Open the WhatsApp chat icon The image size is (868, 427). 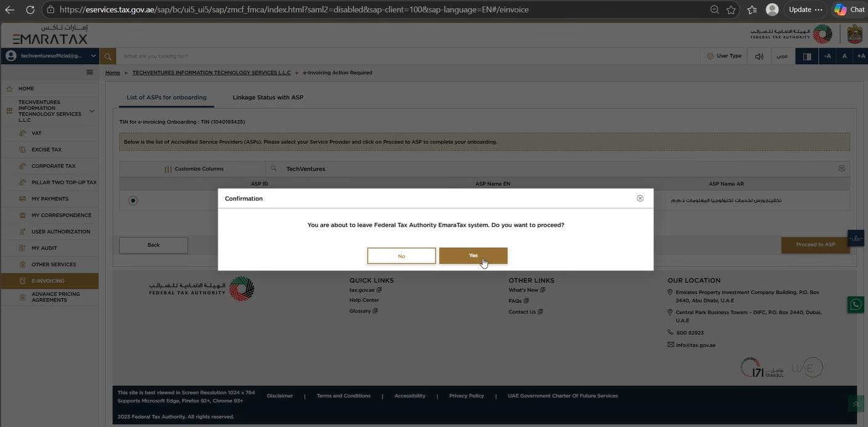[x=856, y=304]
